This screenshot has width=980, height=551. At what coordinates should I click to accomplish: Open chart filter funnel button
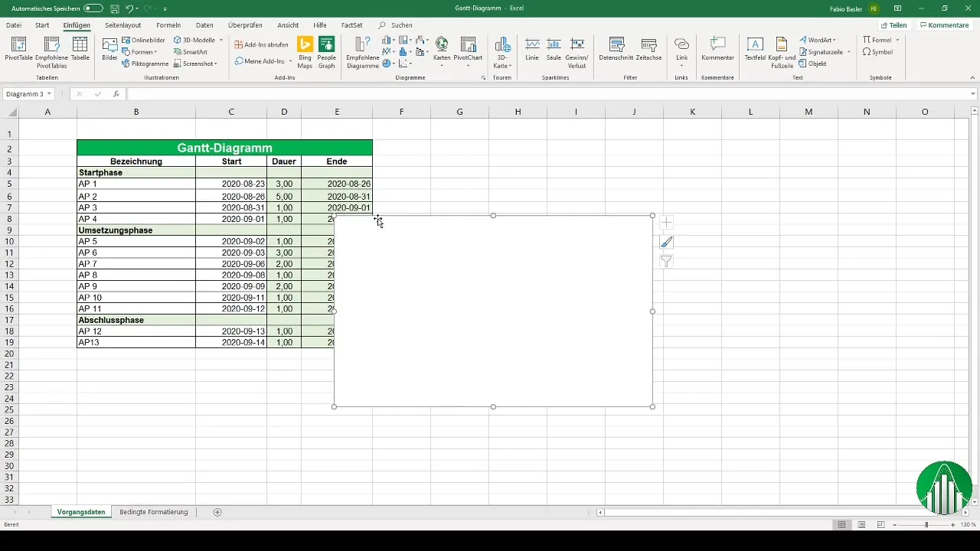click(x=666, y=261)
